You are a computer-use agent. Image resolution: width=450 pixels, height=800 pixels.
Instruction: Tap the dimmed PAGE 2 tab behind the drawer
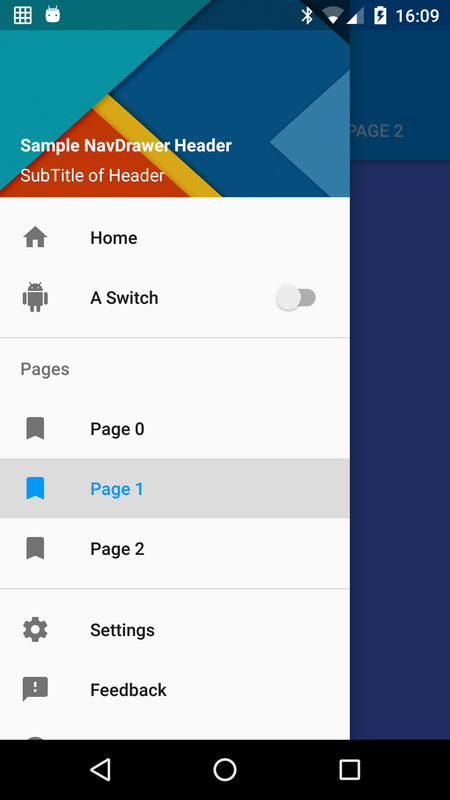[377, 131]
